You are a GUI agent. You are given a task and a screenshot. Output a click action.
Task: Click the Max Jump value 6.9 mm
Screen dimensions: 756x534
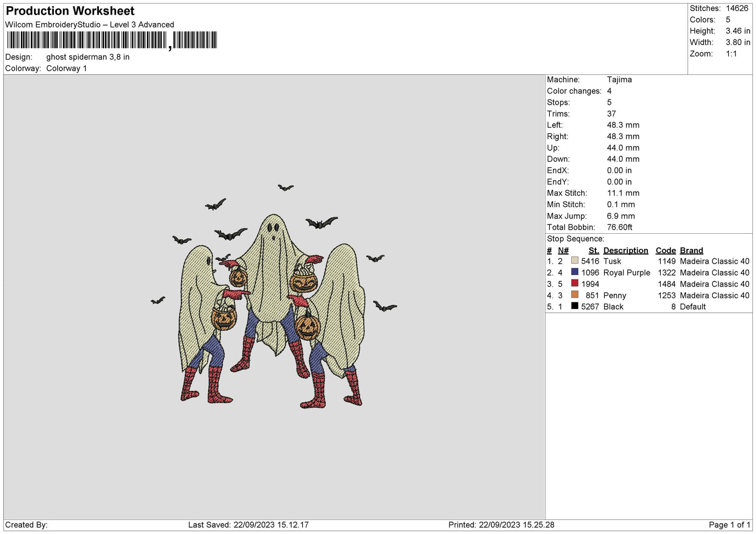coord(621,216)
